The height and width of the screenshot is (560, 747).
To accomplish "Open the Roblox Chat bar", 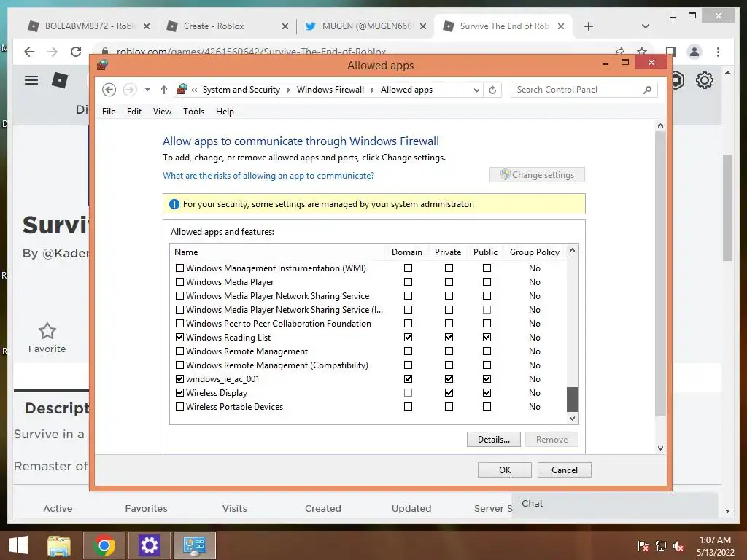I will coord(616,505).
